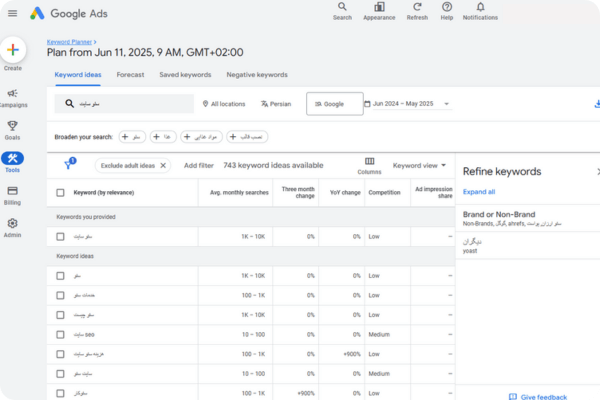Switch to the Keyword ideas tab
Screen dimensions: 600x400
point(78,75)
